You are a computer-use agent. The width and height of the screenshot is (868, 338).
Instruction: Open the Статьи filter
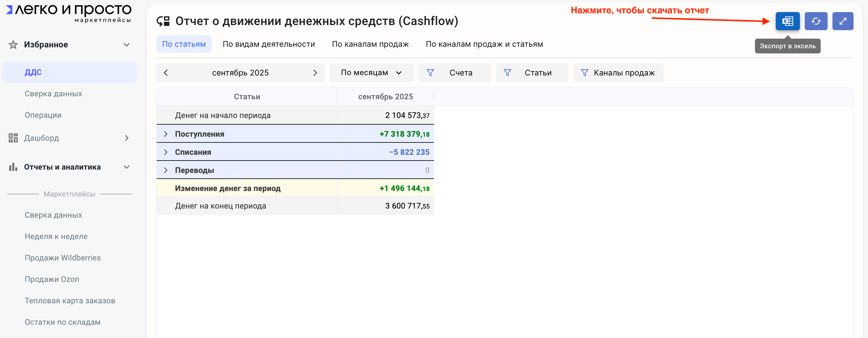[532, 72]
